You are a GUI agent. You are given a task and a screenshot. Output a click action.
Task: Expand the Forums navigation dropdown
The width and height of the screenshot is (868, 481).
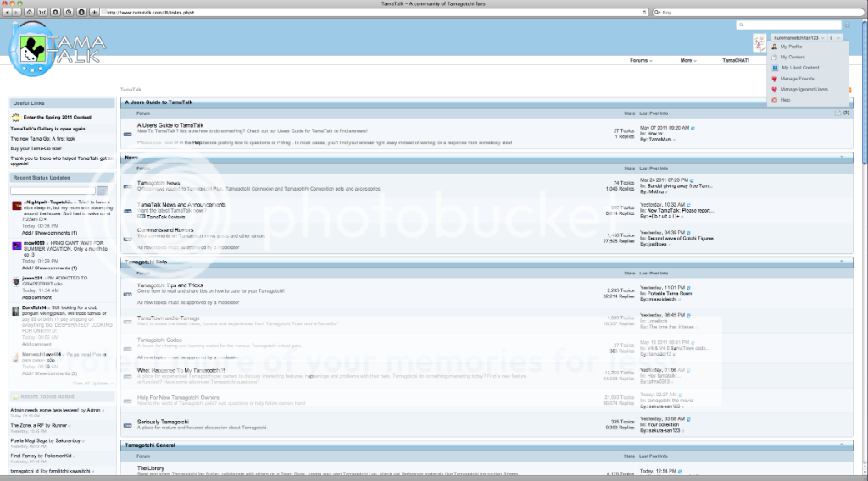pyautogui.click(x=641, y=60)
